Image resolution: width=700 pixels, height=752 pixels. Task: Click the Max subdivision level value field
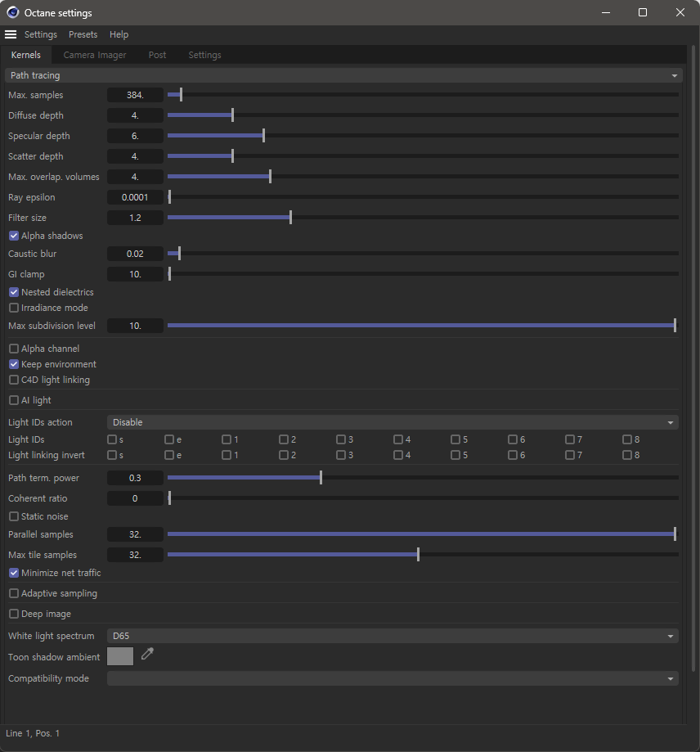pos(135,326)
